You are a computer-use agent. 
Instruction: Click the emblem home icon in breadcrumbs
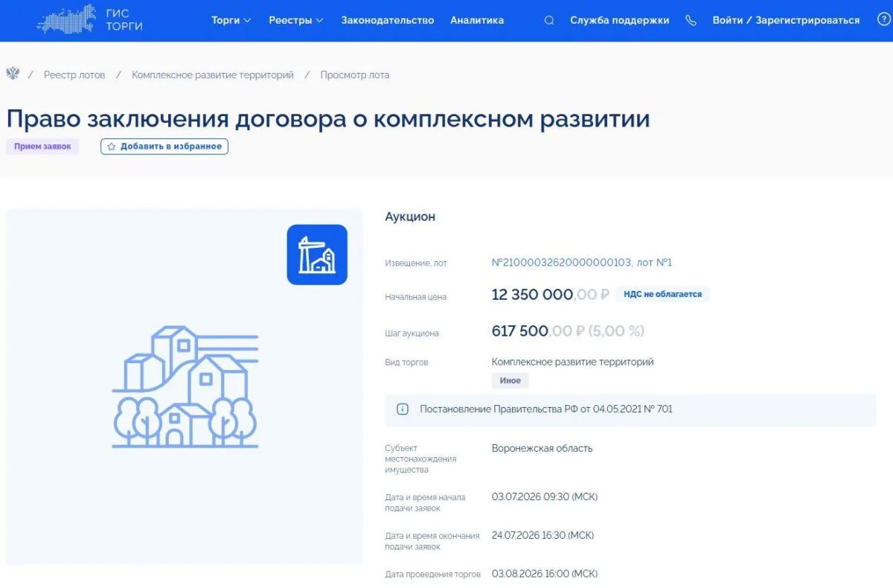[x=13, y=74]
